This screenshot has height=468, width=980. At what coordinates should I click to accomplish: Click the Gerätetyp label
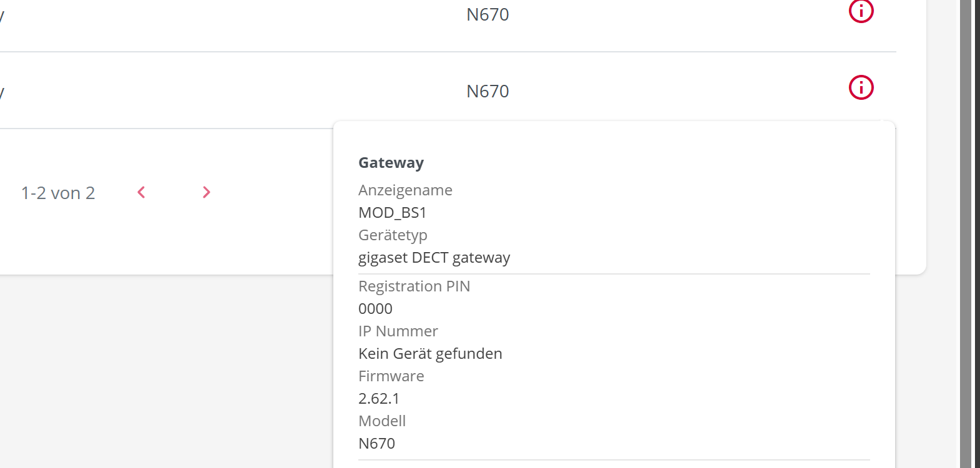pyautogui.click(x=393, y=235)
